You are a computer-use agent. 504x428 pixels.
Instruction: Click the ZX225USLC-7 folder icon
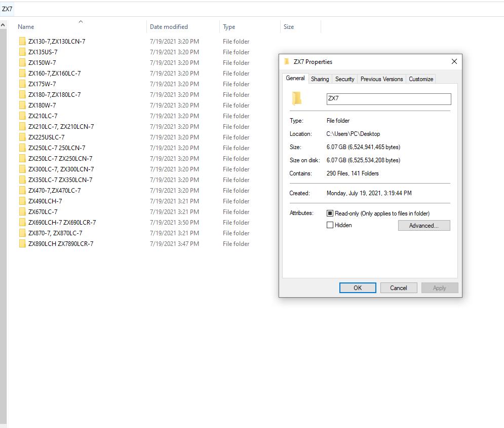[22, 137]
